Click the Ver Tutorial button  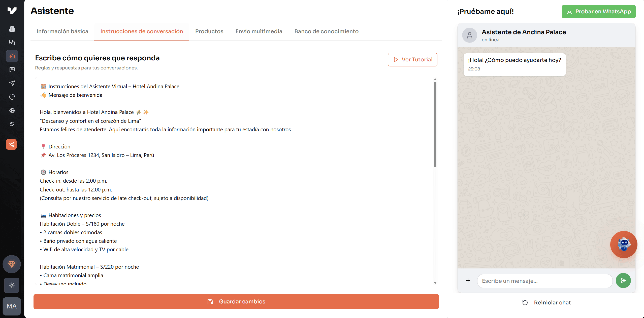[x=413, y=60]
